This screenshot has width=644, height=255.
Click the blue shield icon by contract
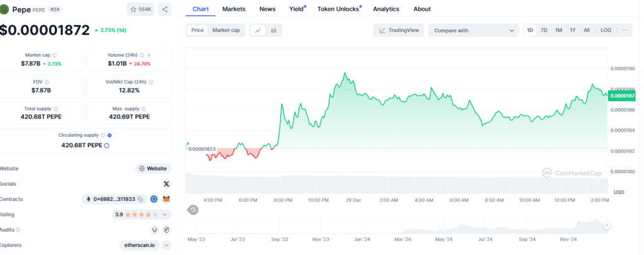coord(154,199)
